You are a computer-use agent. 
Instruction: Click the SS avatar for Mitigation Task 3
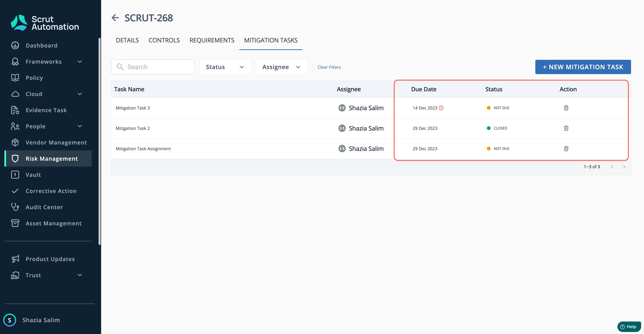tap(342, 108)
